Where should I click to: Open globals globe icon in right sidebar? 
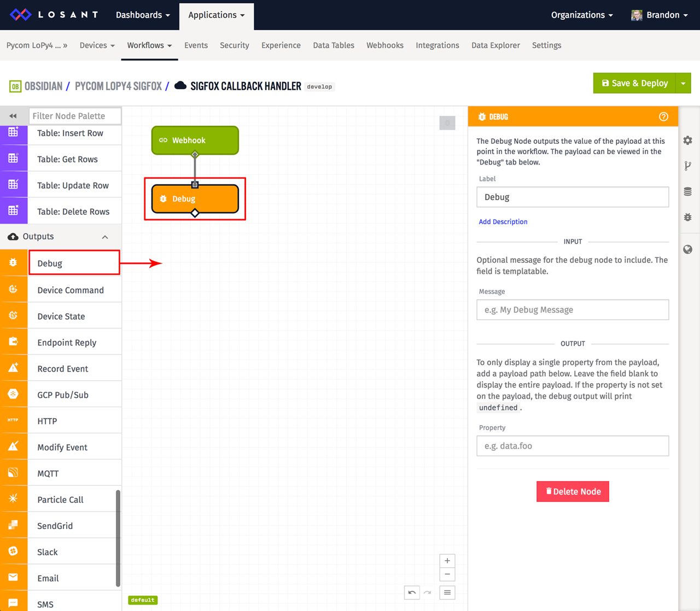point(688,250)
